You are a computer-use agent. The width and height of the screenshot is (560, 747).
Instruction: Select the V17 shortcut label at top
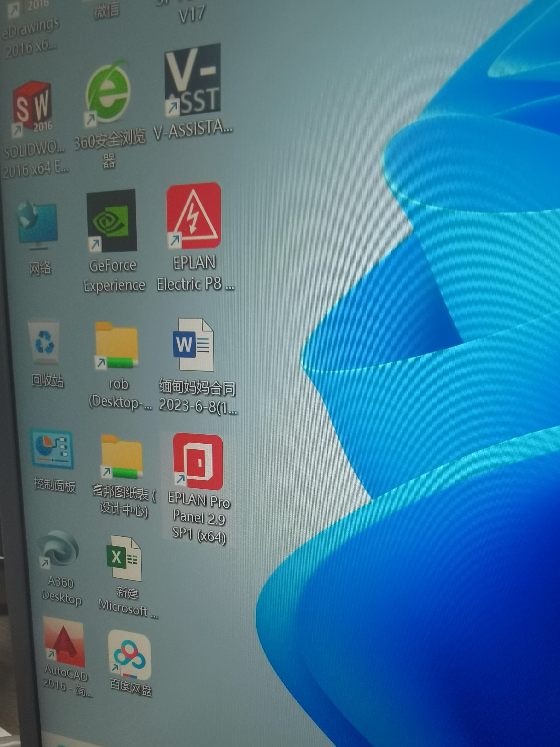coord(192,13)
